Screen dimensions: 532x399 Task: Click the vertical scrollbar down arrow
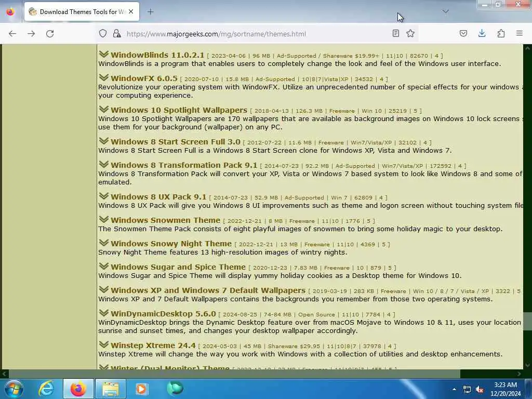coord(527,365)
